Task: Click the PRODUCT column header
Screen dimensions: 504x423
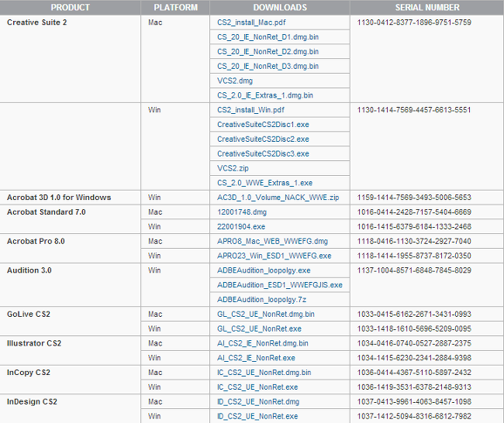Action: click(x=70, y=8)
